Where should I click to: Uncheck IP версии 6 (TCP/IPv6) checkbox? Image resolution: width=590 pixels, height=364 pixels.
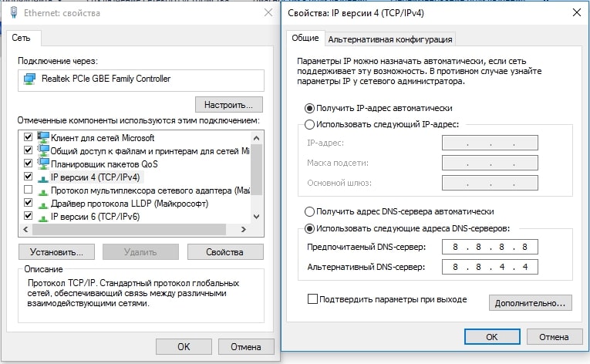point(29,216)
